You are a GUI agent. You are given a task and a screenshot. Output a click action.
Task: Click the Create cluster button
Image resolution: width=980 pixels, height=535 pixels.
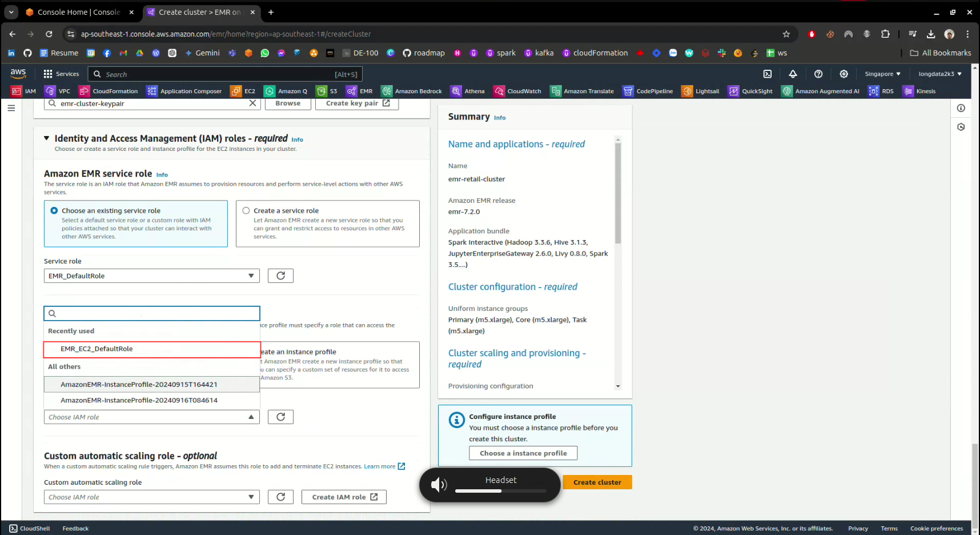(597, 482)
